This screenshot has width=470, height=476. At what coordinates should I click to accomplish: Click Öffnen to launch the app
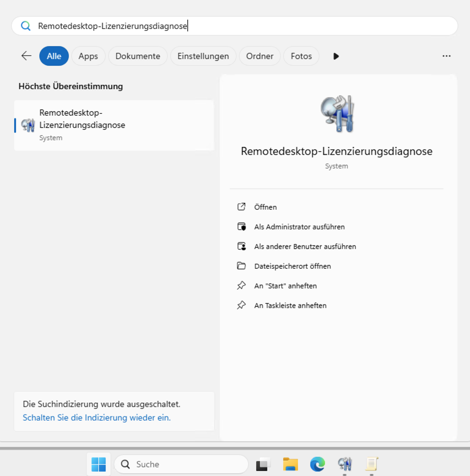point(265,207)
